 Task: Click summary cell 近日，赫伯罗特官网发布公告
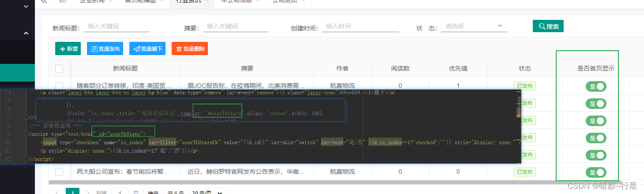(x=246, y=172)
